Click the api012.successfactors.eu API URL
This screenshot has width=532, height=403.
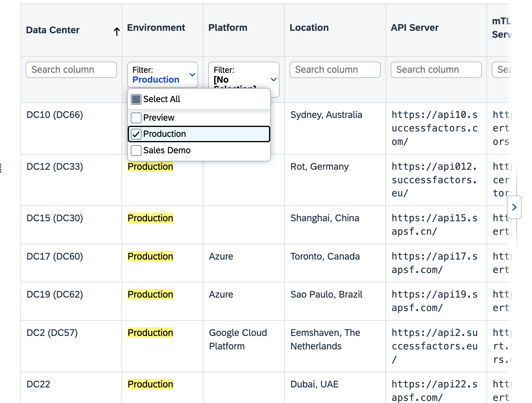[434, 180]
